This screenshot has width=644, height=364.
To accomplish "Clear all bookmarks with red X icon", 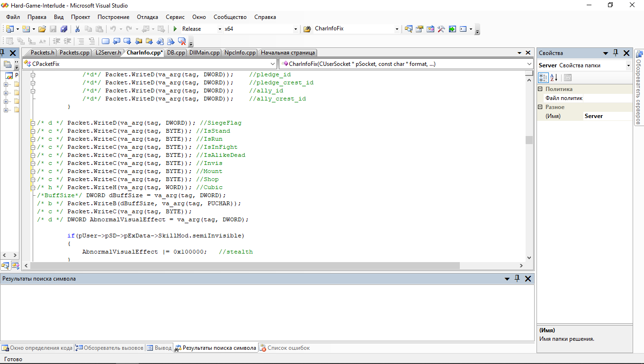I will (182, 41).
